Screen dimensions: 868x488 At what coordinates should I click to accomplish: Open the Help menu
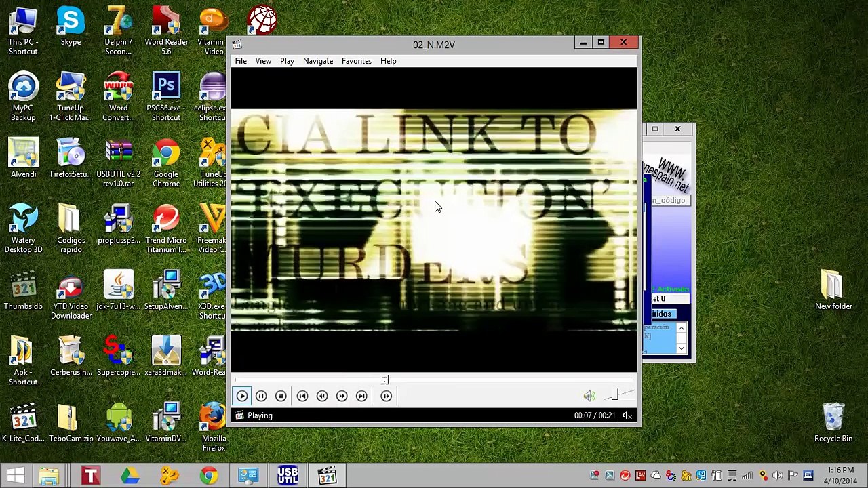[x=389, y=61]
